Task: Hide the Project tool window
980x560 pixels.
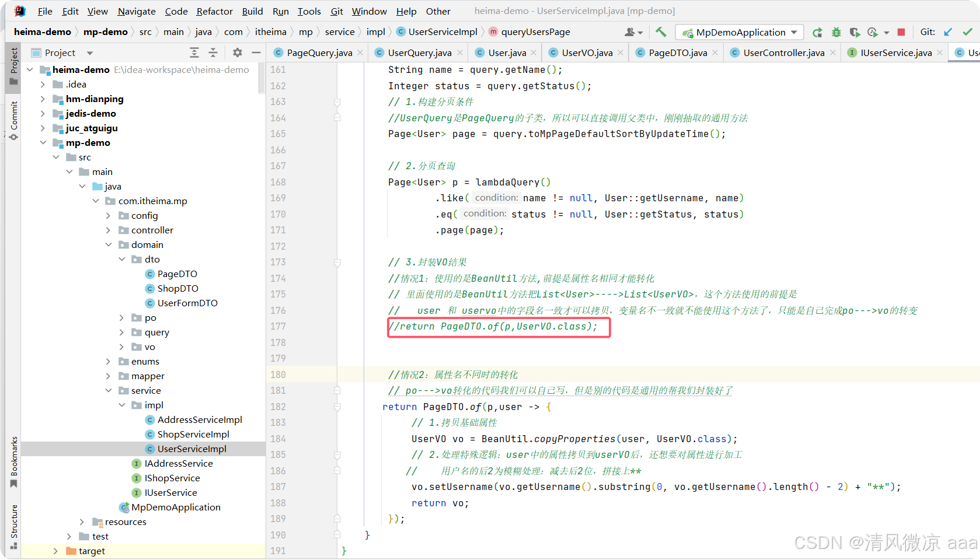Action: (x=256, y=52)
